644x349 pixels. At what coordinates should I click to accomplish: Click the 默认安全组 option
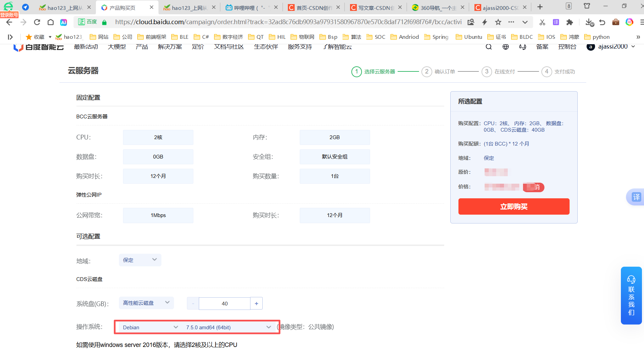tap(335, 157)
